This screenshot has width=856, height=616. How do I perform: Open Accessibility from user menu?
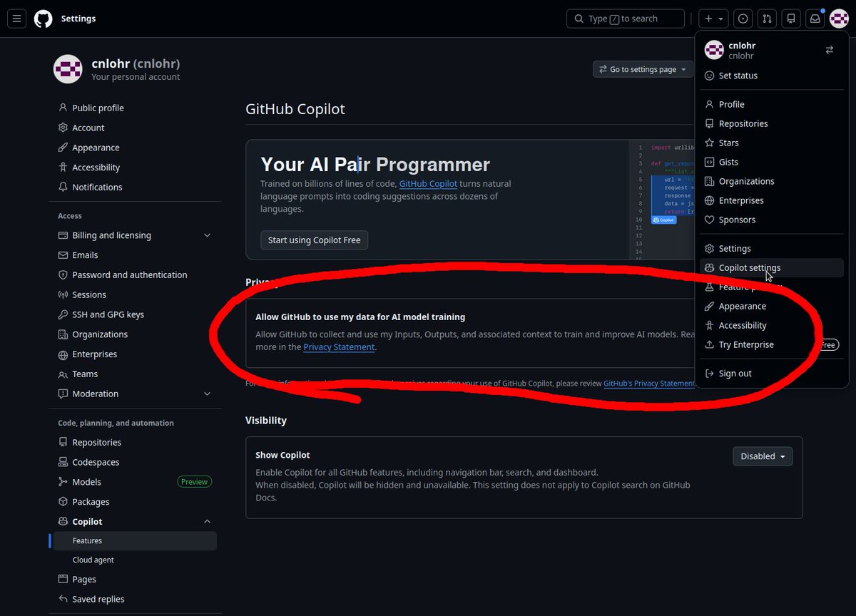coord(772,326)
